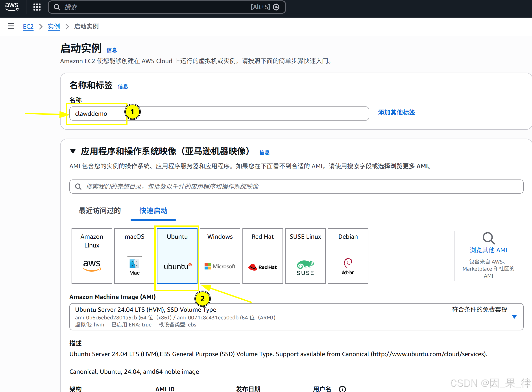
Task: Open the 符合条件的免费套餐 dropdown arrow
Action: pyautogui.click(x=514, y=317)
